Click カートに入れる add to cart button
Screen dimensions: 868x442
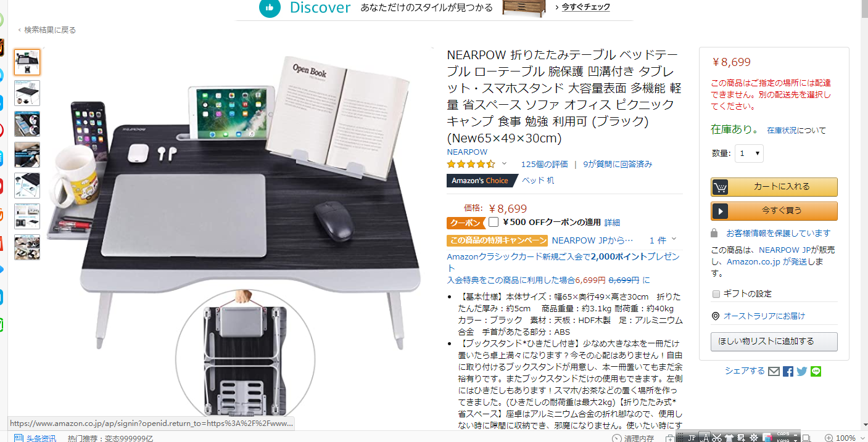point(774,187)
